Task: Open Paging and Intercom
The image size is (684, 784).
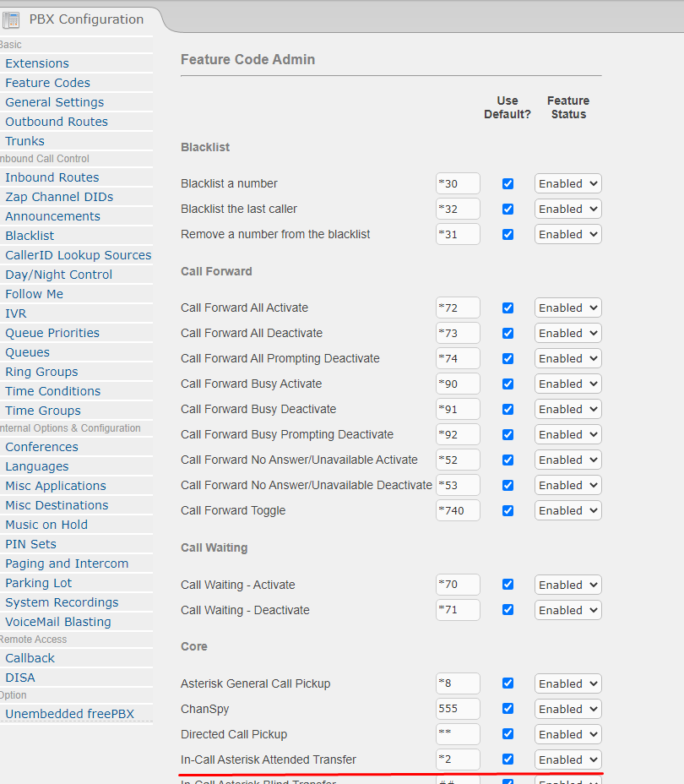Action: tap(67, 564)
